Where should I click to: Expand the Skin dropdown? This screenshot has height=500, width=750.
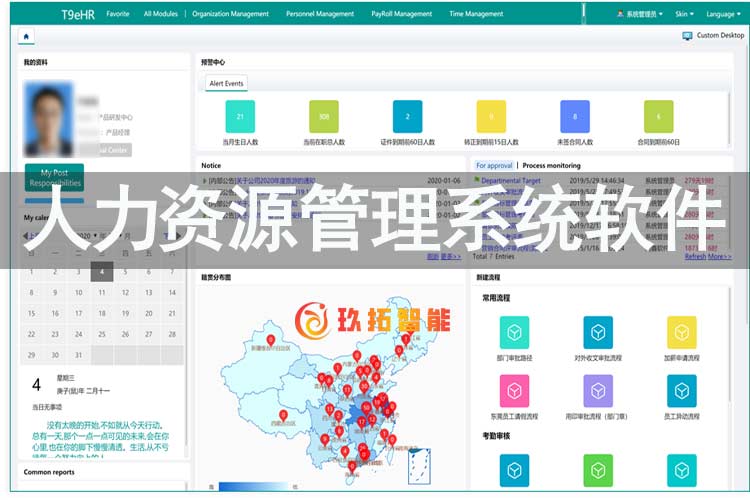coord(683,14)
